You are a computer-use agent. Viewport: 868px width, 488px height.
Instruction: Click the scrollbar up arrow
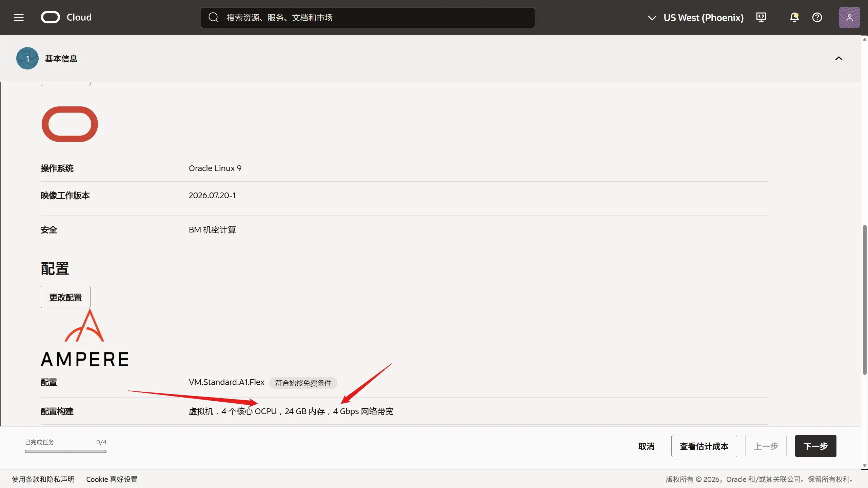tap(865, 39)
